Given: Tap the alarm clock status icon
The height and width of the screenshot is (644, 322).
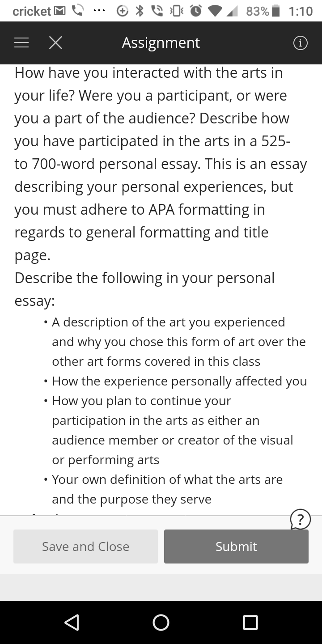Looking at the screenshot, I should tap(195, 11).
